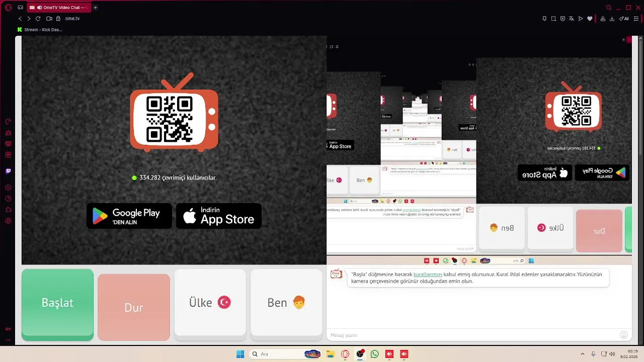Open browsing history from sidebar clock
644x362 pixels.
click(x=8, y=199)
